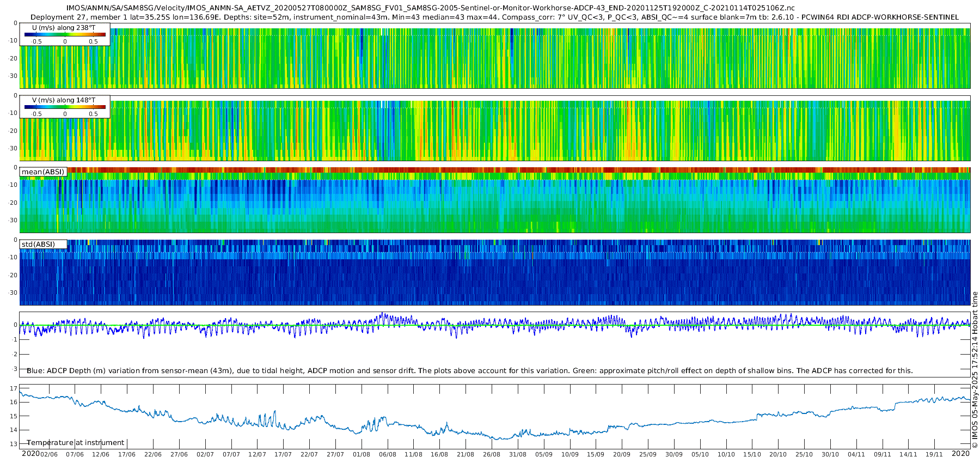Click the 16 tick on temperature axis
This screenshot has height=463, width=980.
14,402
